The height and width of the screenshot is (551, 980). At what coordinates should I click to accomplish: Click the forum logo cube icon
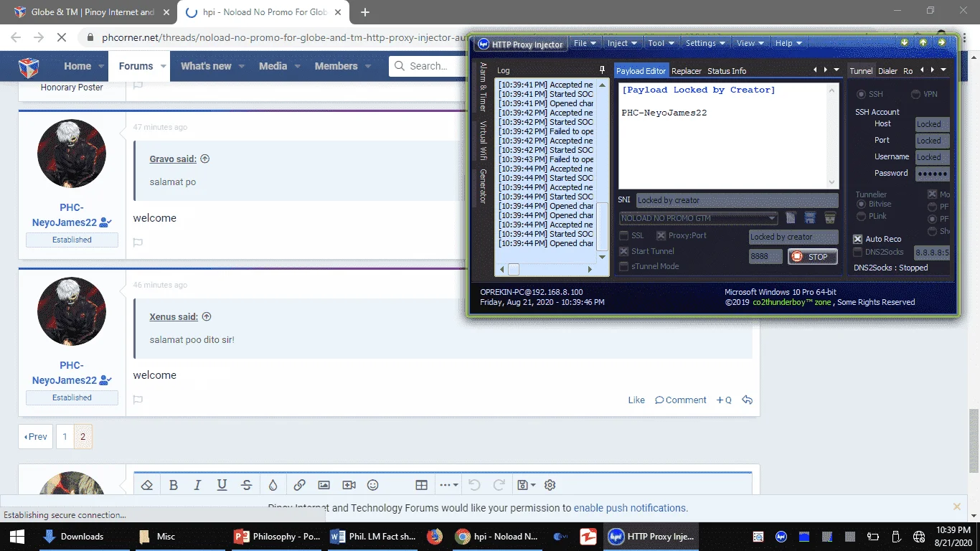click(x=29, y=67)
